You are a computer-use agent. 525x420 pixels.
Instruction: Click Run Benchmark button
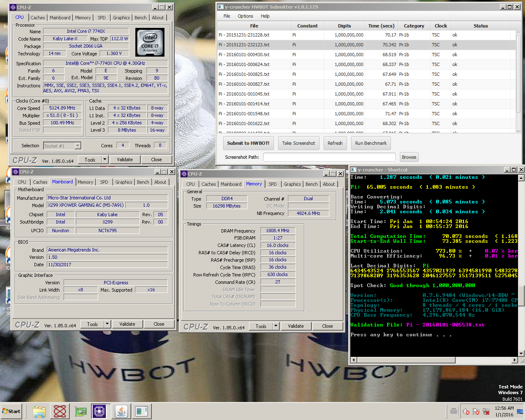(x=371, y=143)
